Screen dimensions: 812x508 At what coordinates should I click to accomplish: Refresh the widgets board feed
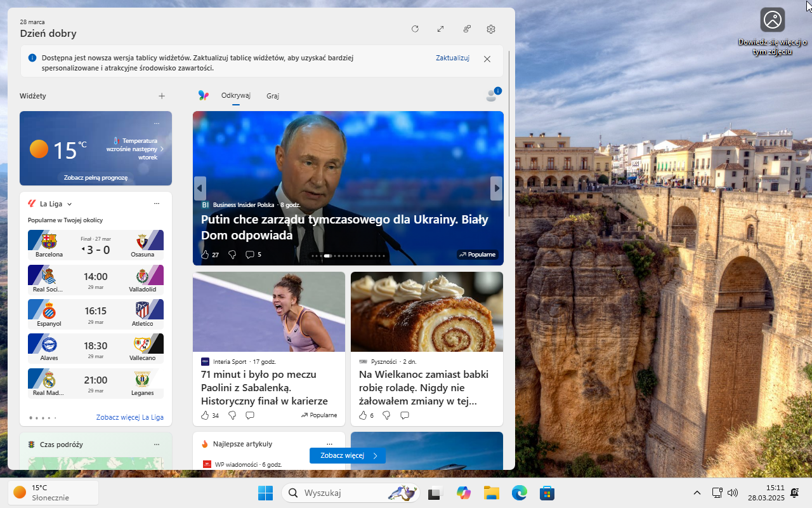[x=415, y=29]
